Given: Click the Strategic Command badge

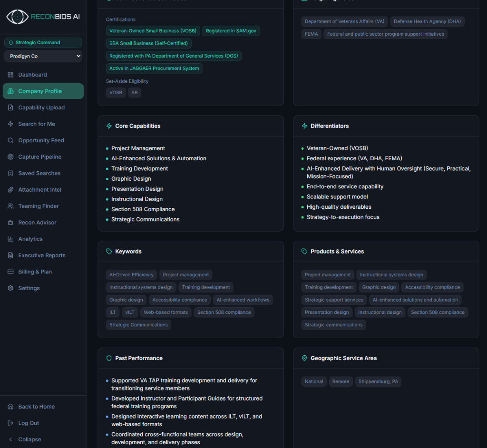Looking at the screenshot, I should coord(43,42).
